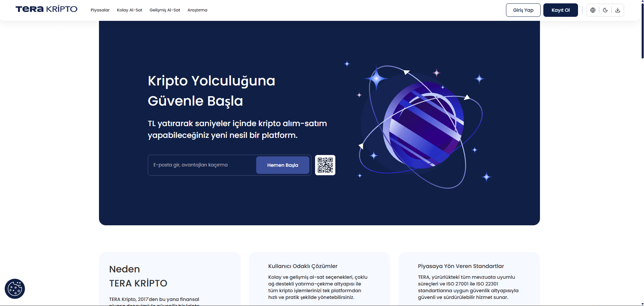Toggle dark mode moon icon
This screenshot has width=644, height=306.
[x=605, y=10]
